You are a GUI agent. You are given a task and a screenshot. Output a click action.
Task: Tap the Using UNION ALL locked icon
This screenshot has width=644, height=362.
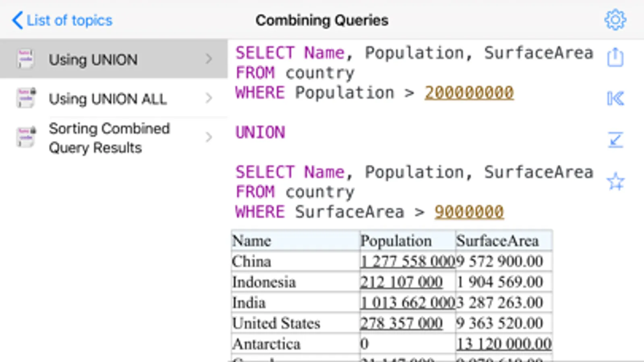[26, 98]
